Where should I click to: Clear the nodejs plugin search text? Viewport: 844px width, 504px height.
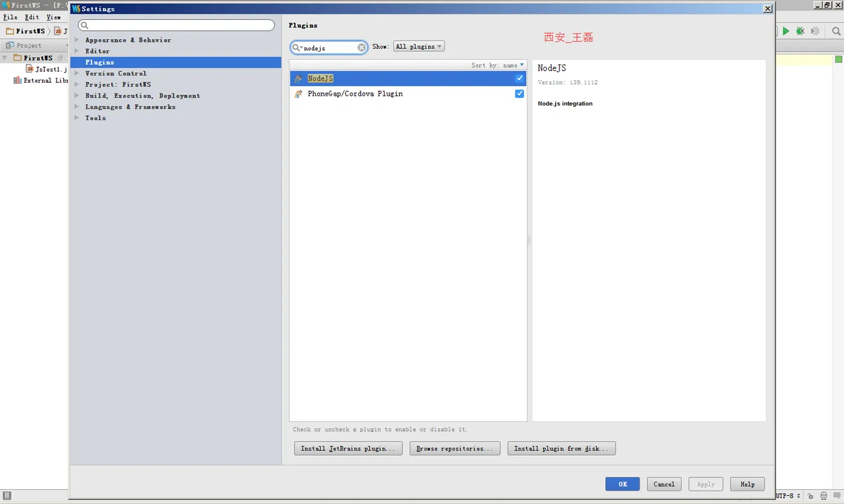pos(362,48)
